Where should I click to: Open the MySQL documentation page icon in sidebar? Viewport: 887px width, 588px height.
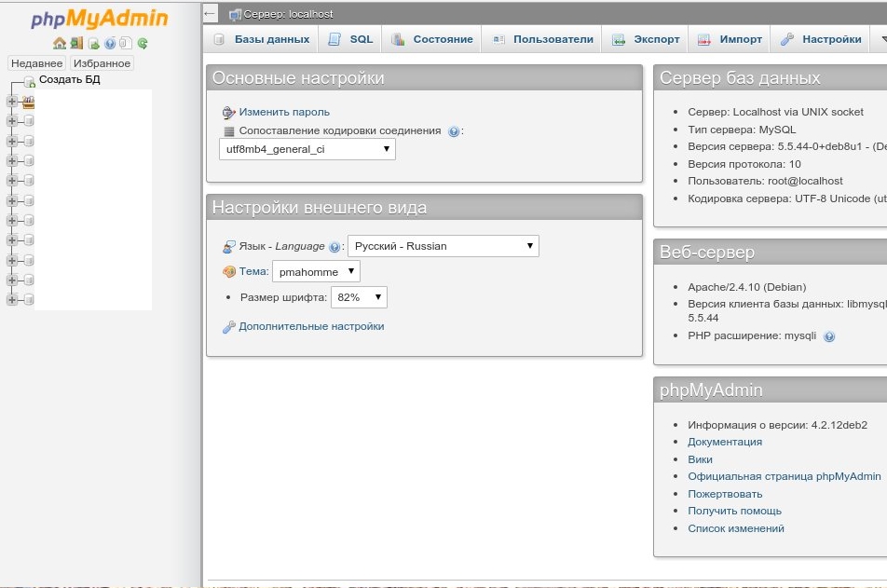click(126, 43)
